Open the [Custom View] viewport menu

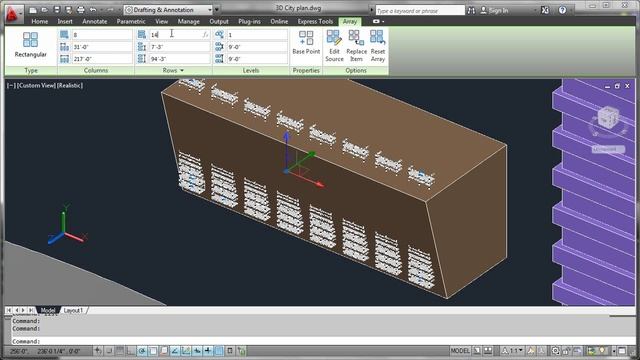(x=36, y=85)
